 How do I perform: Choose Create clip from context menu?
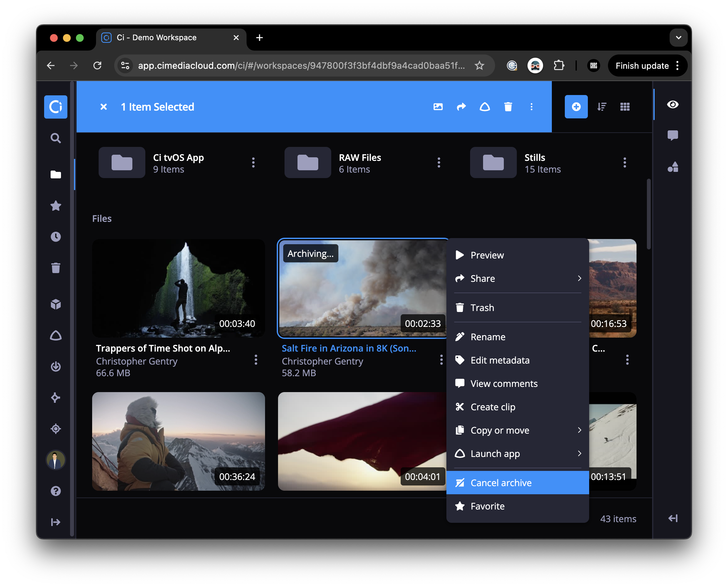click(x=517, y=407)
